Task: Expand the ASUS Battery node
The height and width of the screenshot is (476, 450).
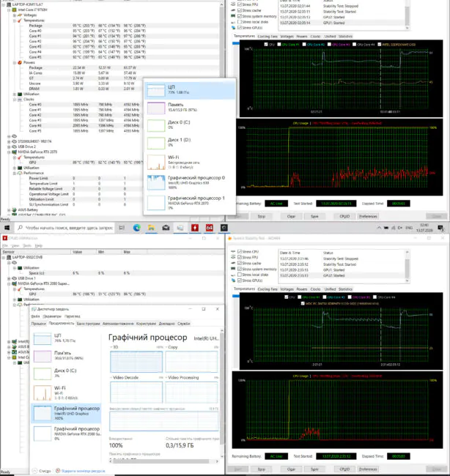Action: tap(9, 209)
